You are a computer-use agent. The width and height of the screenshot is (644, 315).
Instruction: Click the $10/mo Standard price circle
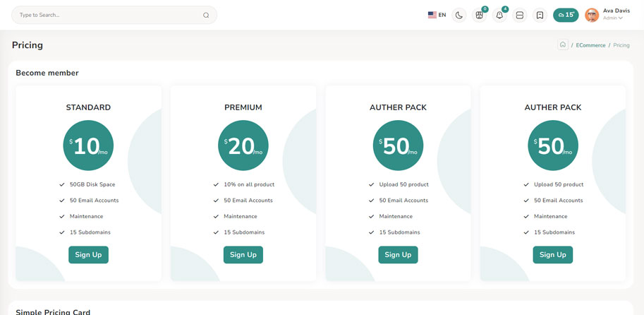[88, 145]
